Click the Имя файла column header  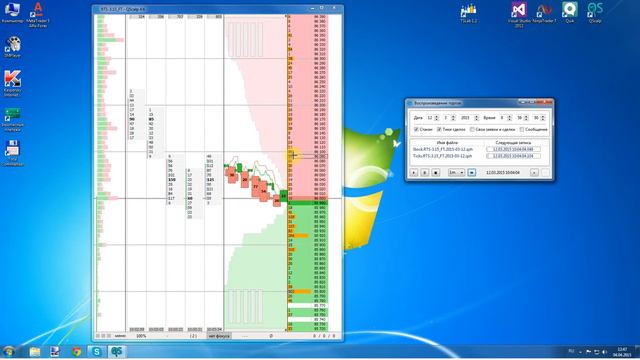pos(447,143)
